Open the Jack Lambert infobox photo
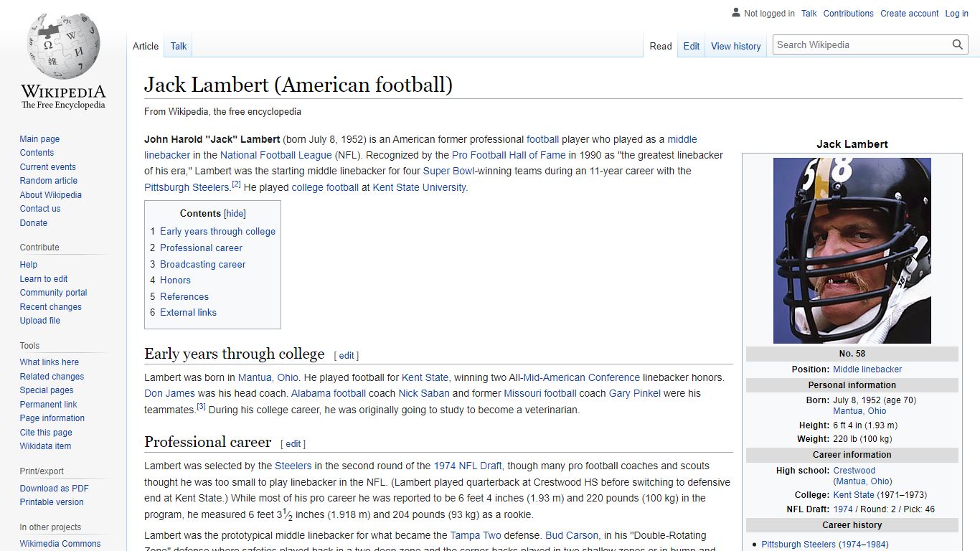This screenshot has height=551, width=980. point(852,250)
